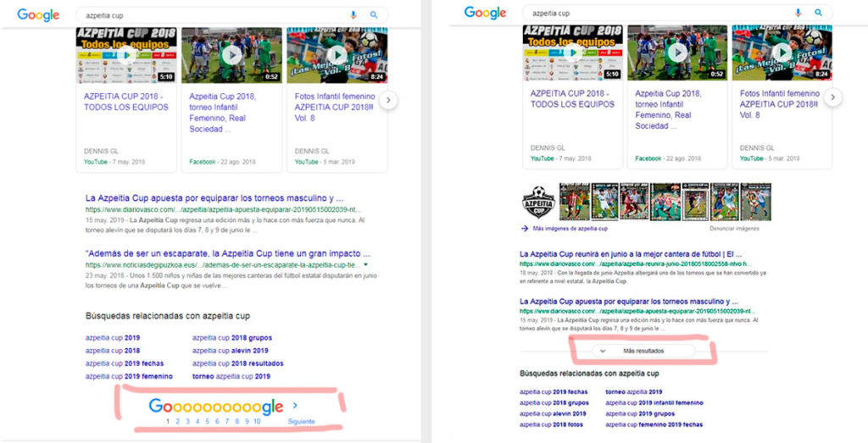The height and width of the screenshot is (443, 868).
Task: Play the 5:10 video in the left window
Action: point(126,54)
